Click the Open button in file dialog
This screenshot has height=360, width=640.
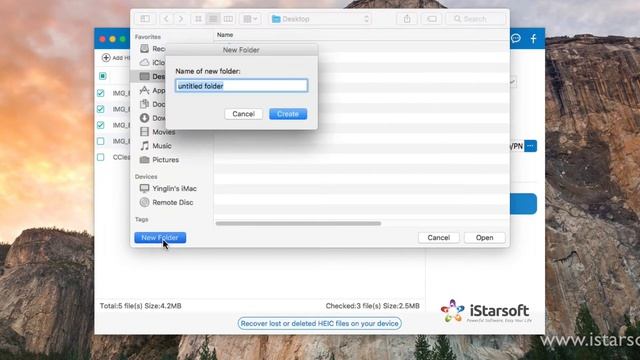(484, 238)
